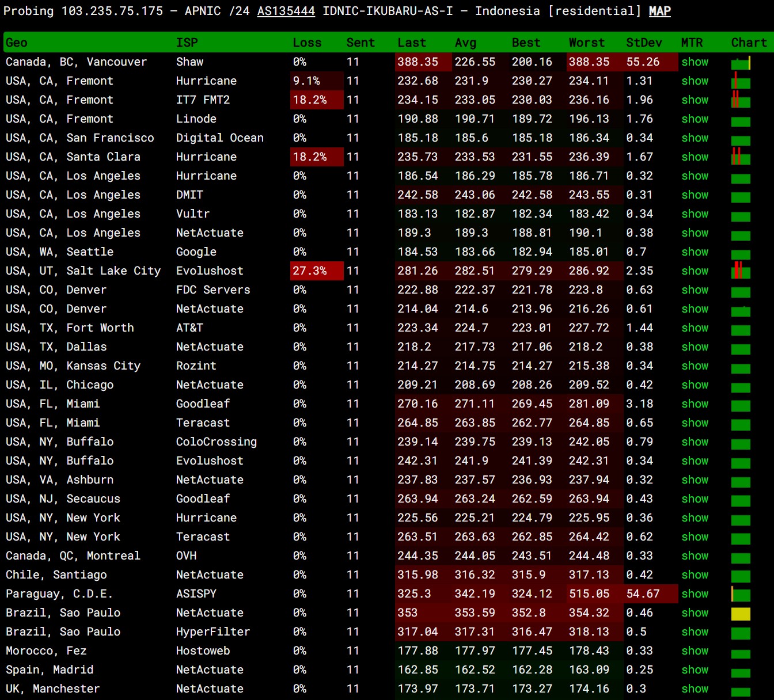
Task: Show MTR for Santa Clara Hurricane row
Action: (x=695, y=157)
